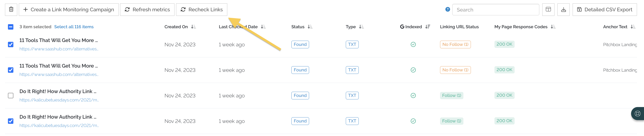
Task: Click Create a Link Monitoring Campaign
Action: click(x=68, y=9)
